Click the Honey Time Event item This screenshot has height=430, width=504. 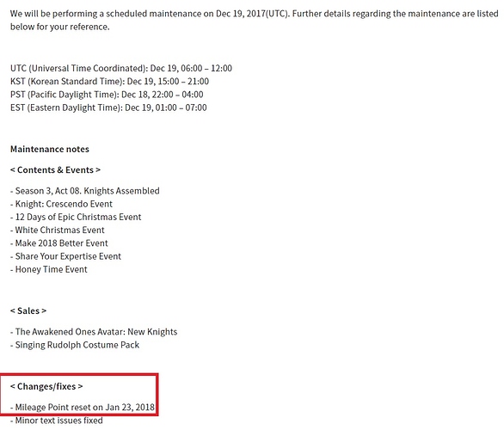click(48, 270)
